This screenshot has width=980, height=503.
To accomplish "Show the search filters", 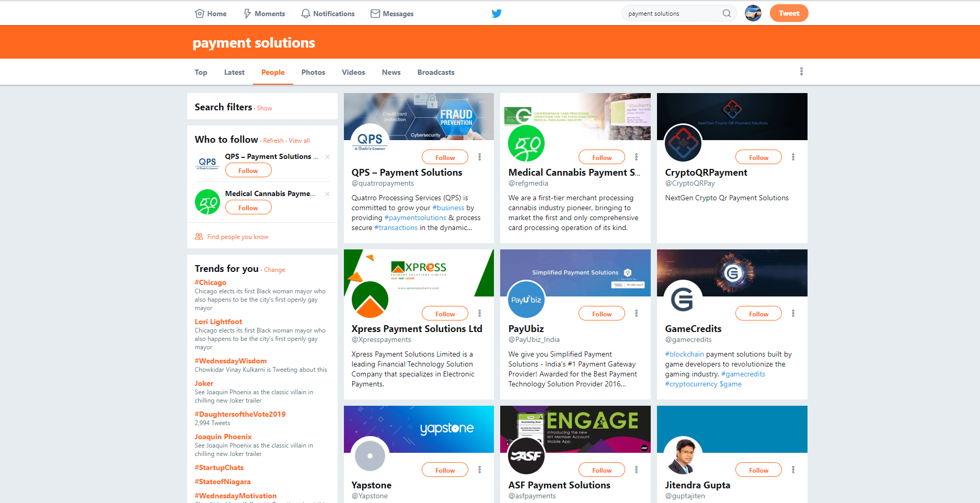I will [264, 108].
